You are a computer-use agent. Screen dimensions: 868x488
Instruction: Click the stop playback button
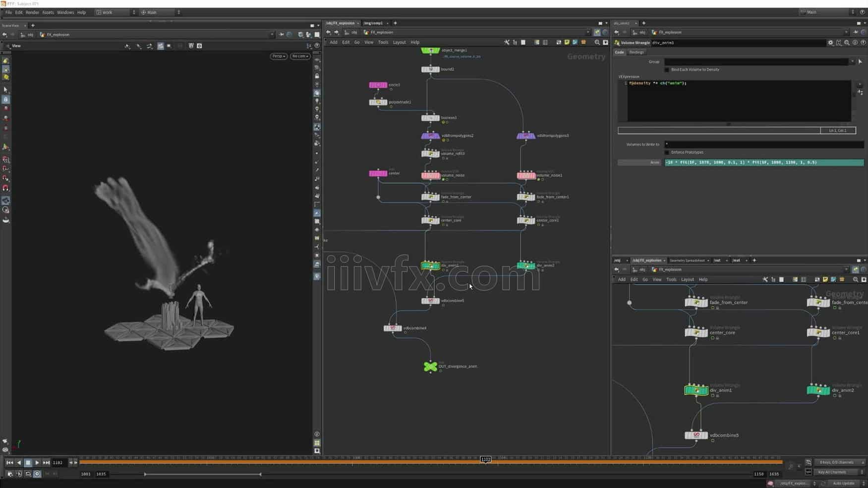28,462
